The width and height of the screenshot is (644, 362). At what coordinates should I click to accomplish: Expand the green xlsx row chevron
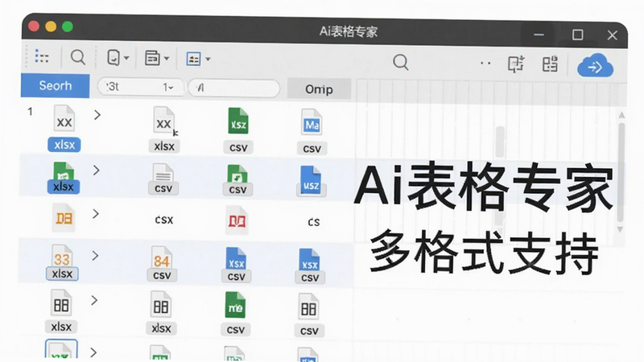(x=96, y=171)
